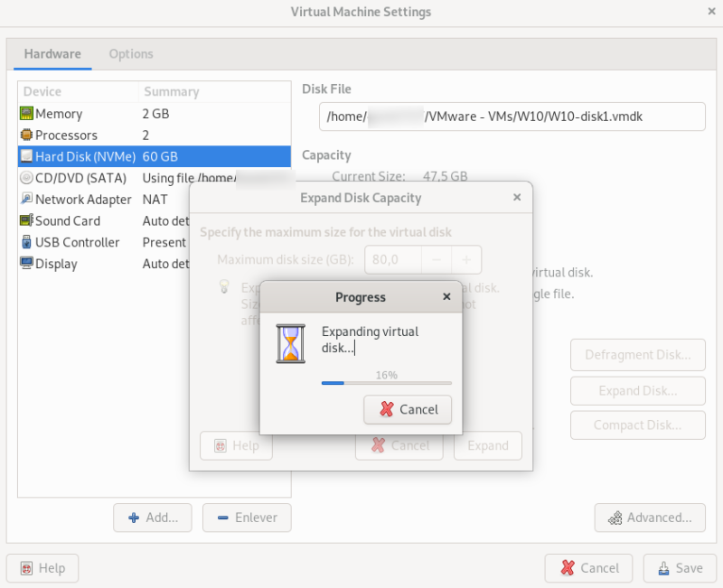Cancel the disk expansion progress

pos(408,409)
